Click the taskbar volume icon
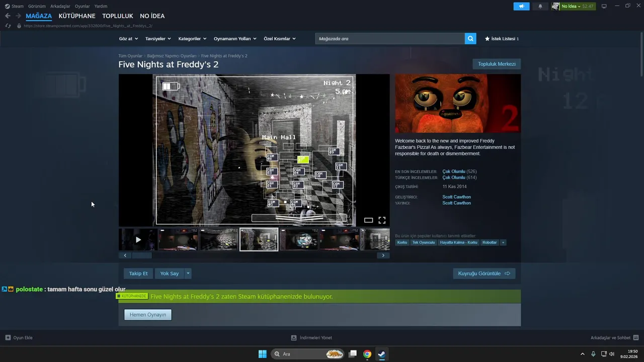Viewport: 644px width, 362px height. (612, 354)
